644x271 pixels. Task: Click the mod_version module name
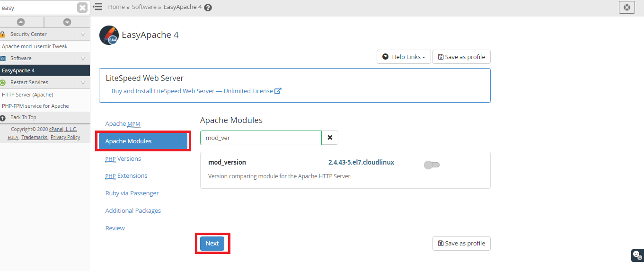(227, 162)
